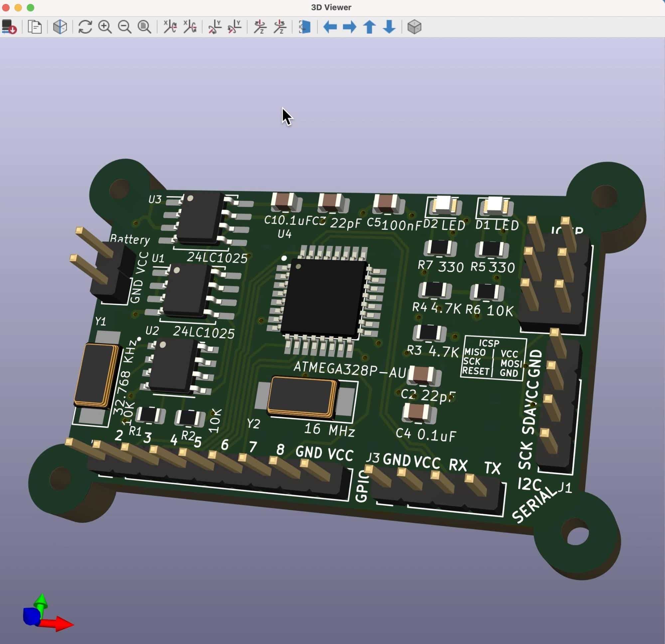Pan the board up with blue arrow
Screen dimensions: 665x644
pyautogui.click(x=370, y=27)
